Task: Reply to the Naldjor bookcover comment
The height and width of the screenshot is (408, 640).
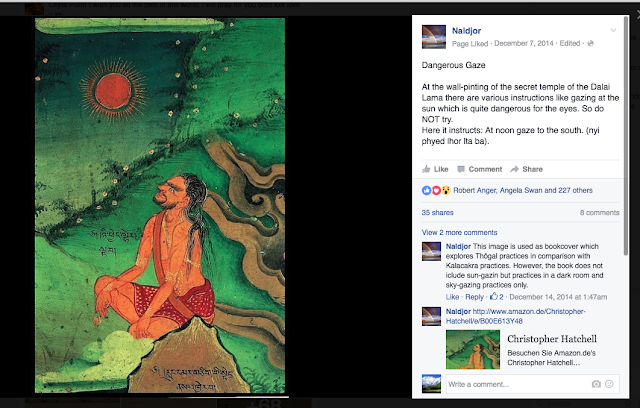Action: (x=474, y=297)
